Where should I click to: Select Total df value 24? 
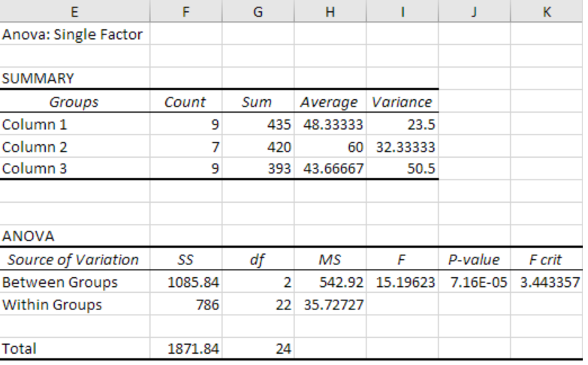tap(258, 348)
